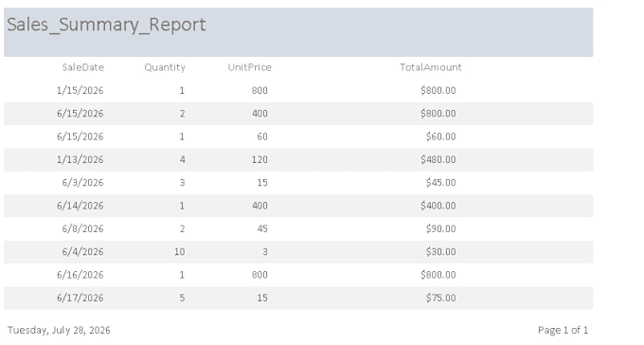Viewport: 644px width, 345px height.
Task: Click the Page 1 of 1 footer
Action: (x=563, y=330)
